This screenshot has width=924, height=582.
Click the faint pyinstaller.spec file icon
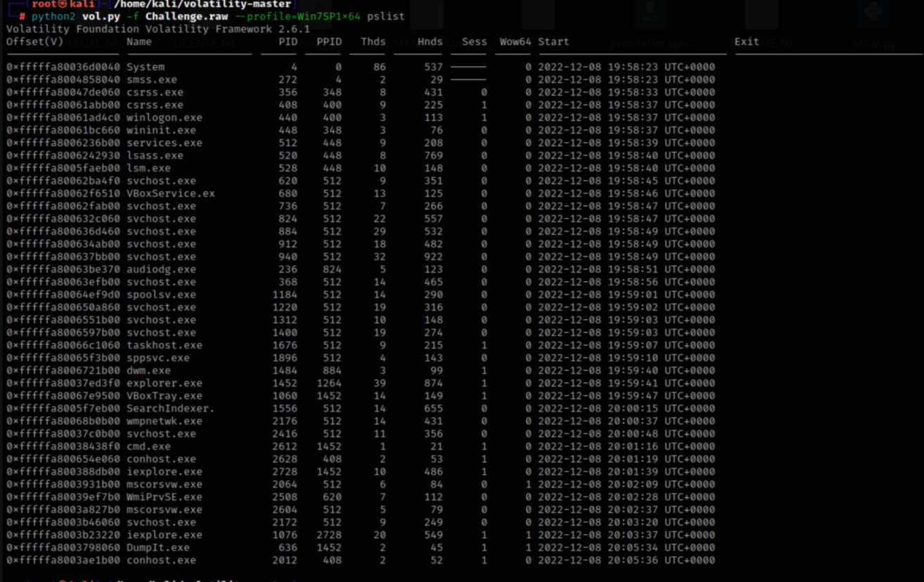tap(650, 14)
